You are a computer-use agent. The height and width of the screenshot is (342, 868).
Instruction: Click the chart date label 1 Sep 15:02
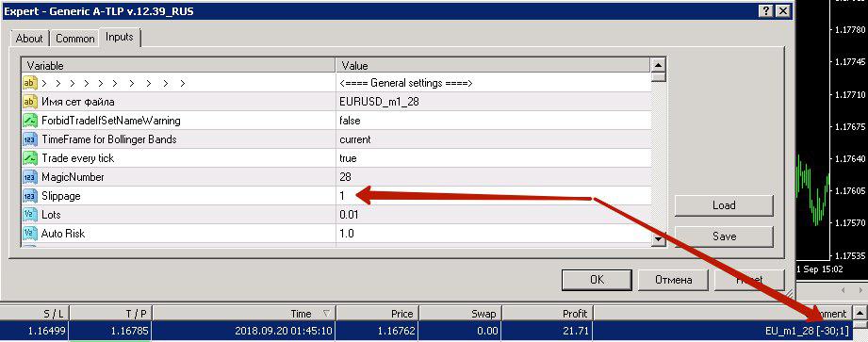tap(819, 269)
